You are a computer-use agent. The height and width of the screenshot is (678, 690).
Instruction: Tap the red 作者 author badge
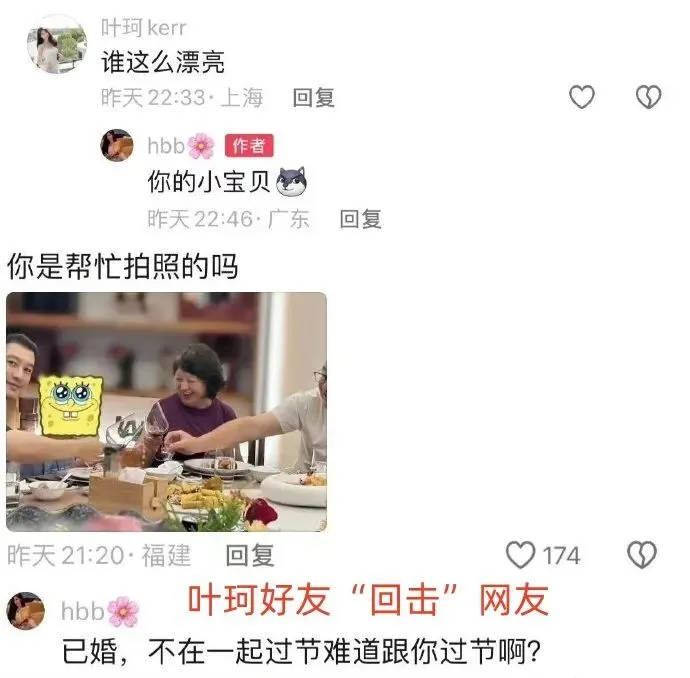click(249, 146)
